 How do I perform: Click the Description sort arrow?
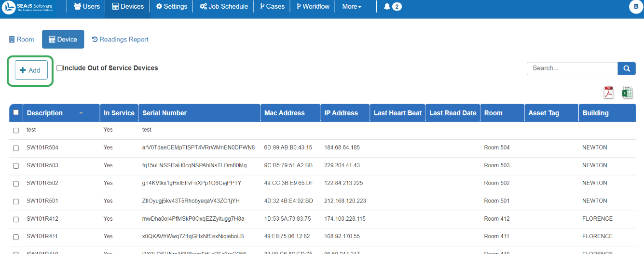point(81,113)
